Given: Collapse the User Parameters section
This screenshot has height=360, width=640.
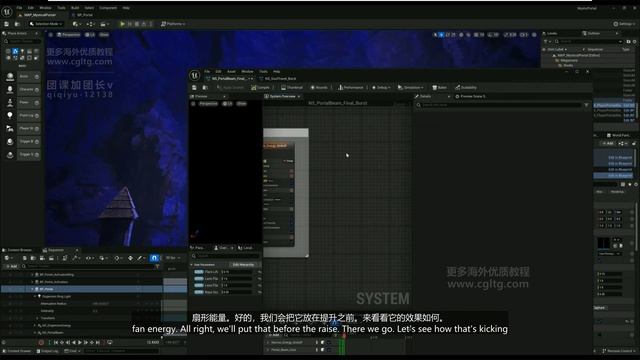Looking at the screenshot, I should tap(192, 264).
